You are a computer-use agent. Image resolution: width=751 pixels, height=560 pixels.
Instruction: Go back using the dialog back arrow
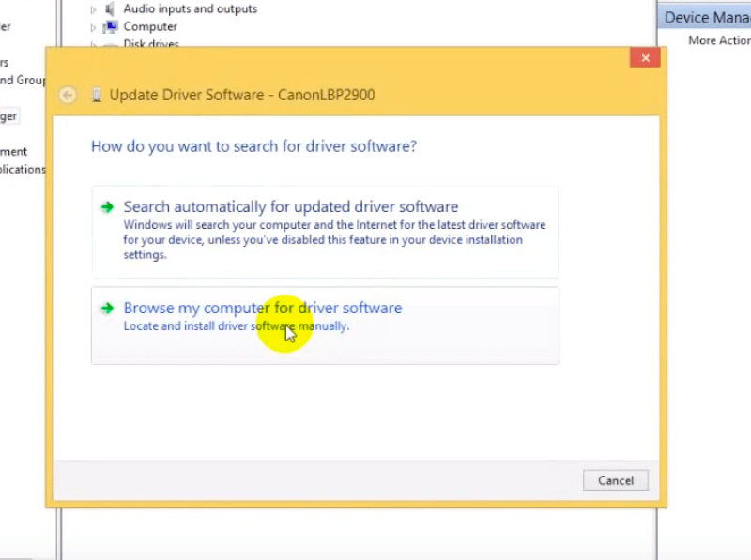[68, 95]
